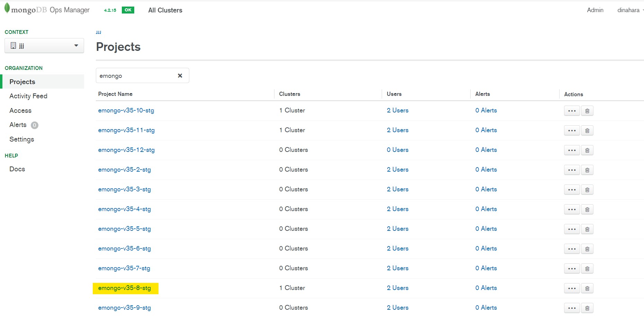
Task: Open the Alerts sidebar item
Action: point(18,125)
